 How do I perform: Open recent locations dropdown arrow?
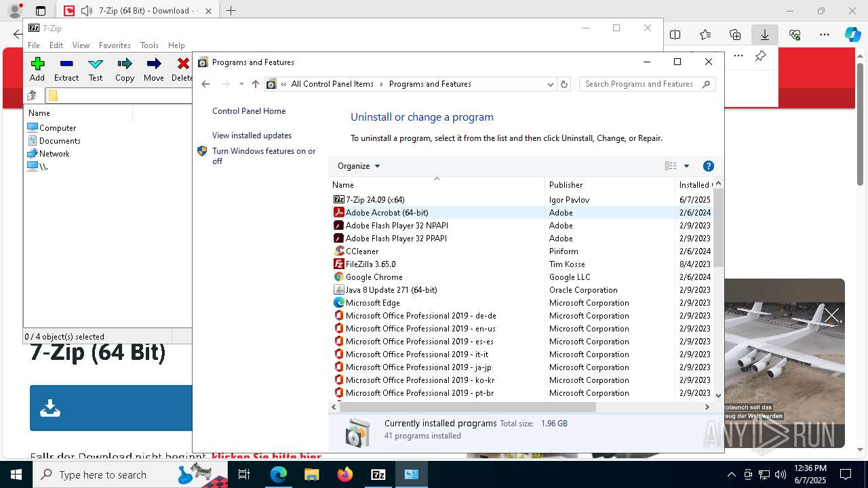pos(241,84)
